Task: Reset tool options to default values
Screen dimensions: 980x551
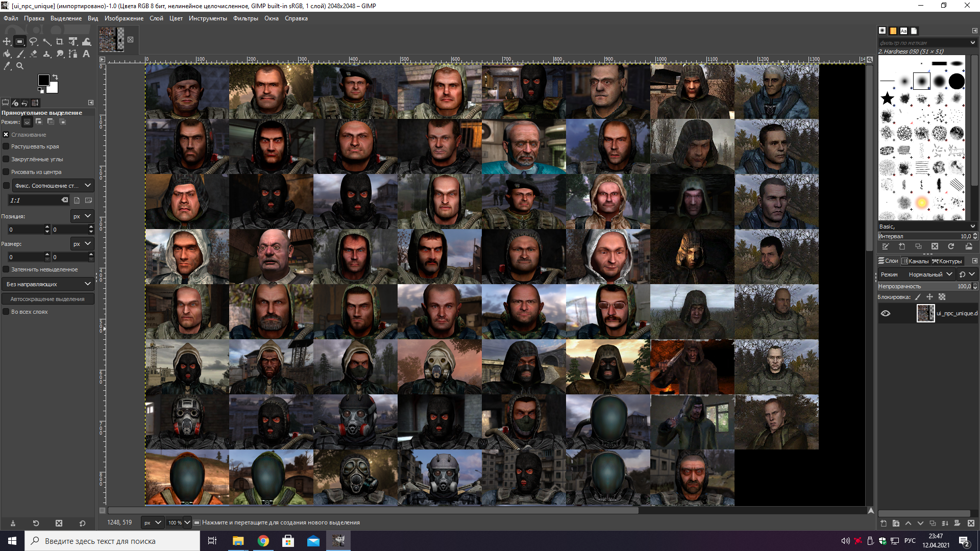Action: (82, 523)
